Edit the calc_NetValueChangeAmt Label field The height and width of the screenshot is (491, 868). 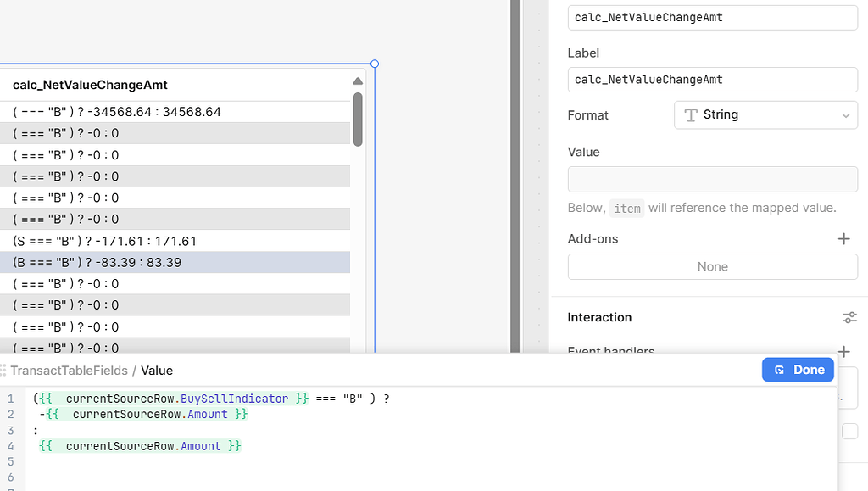(712, 79)
